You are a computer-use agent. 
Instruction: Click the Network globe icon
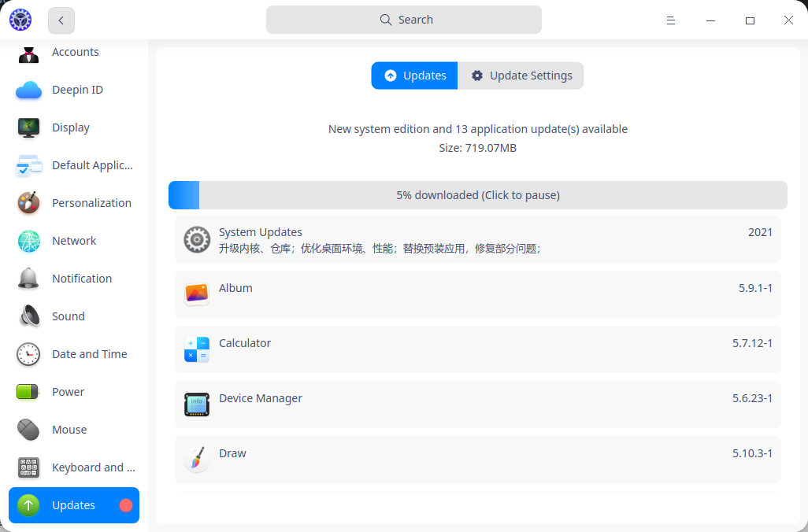[28, 241]
